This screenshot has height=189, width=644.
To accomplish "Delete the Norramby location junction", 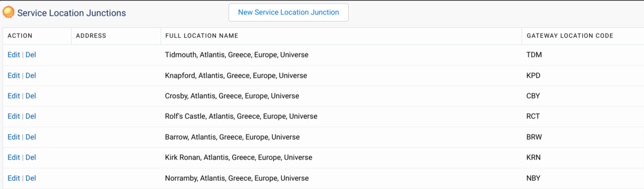I will coord(31,178).
